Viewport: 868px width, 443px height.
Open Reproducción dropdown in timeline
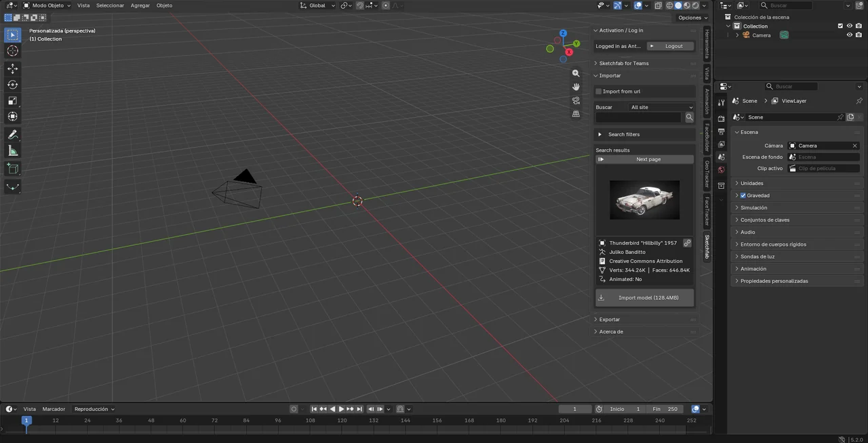pyautogui.click(x=94, y=409)
